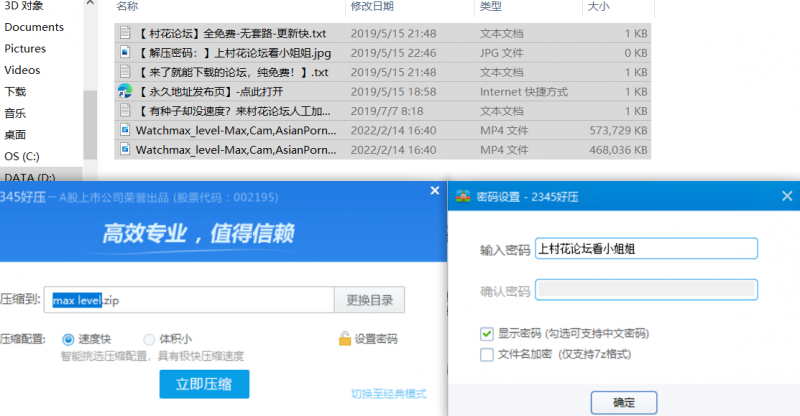The width and height of the screenshot is (800, 416).
Task: Click the lock icon beside 设置密码
Action: tap(344, 339)
